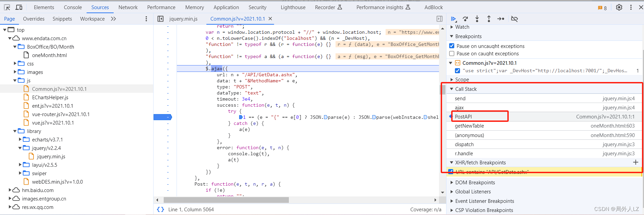The height and width of the screenshot is (215, 644).
Task: Select the dispatch call stack frame
Action: (x=544, y=144)
